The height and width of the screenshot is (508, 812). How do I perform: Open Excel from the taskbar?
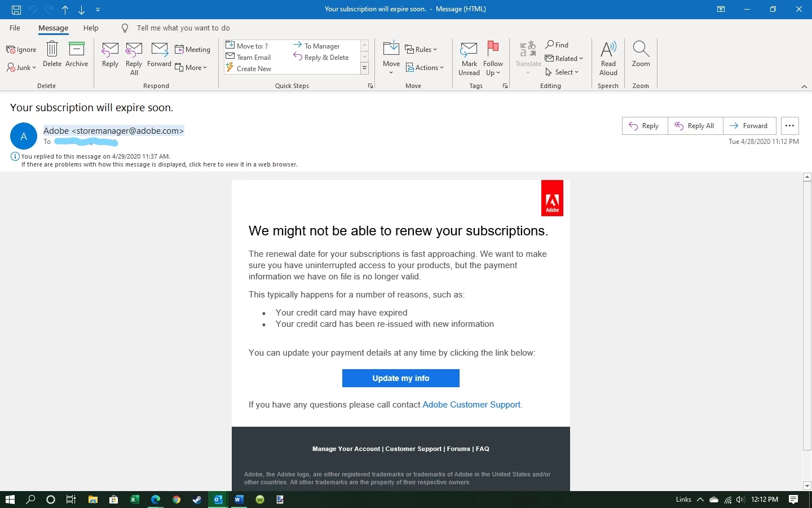pyautogui.click(x=135, y=500)
